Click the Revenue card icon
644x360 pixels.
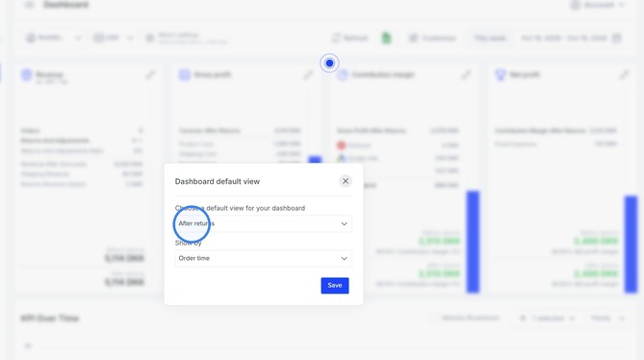tap(27, 75)
